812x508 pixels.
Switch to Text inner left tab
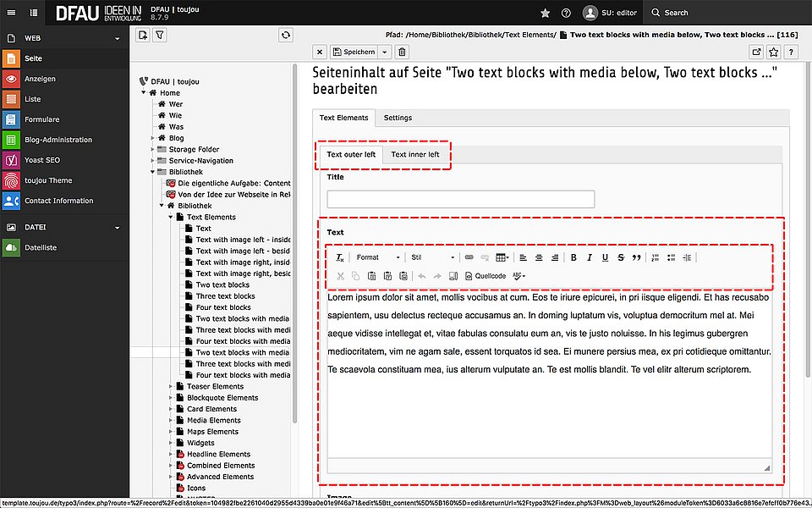click(414, 154)
